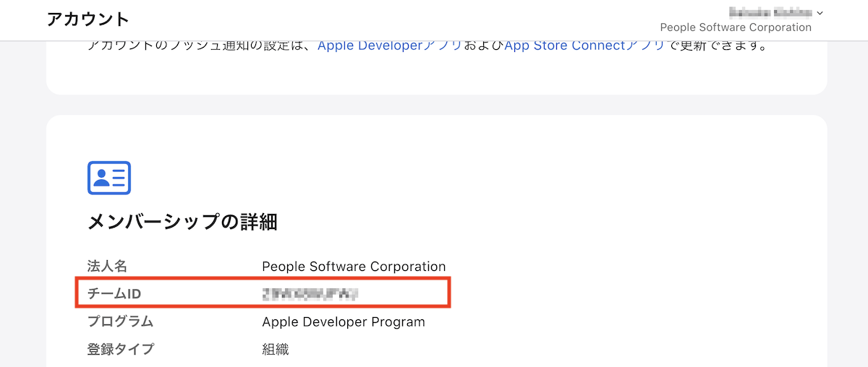
Task: Click People Software Corporation under the account name
Action: click(x=736, y=27)
